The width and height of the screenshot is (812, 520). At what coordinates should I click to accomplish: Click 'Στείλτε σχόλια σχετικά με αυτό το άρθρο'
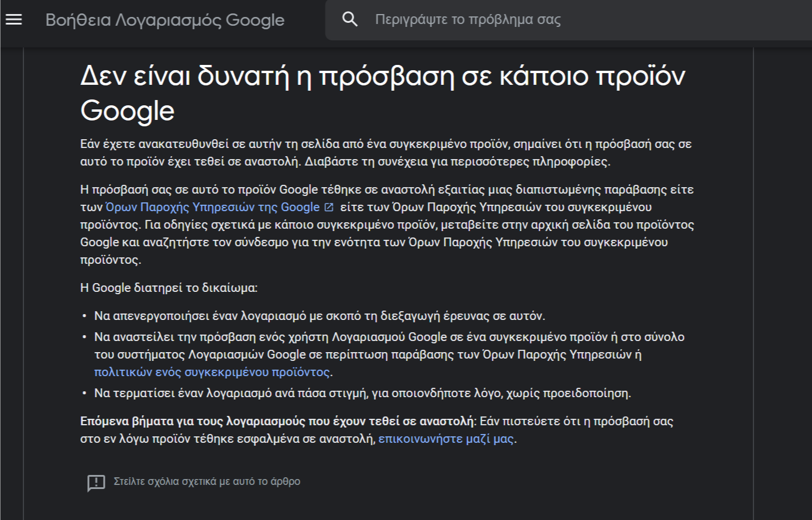tap(207, 482)
